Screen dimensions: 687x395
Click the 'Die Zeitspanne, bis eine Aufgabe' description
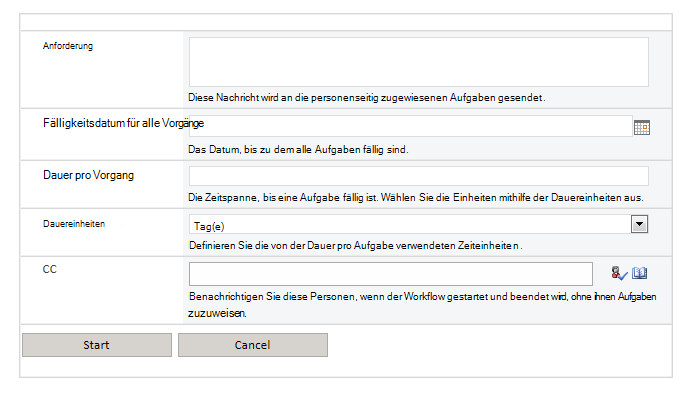(x=416, y=198)
